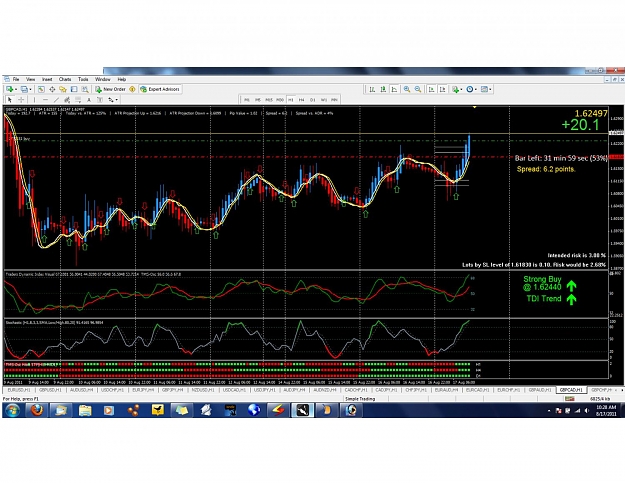Select the vertical line drawing tool

coord(34,100)
